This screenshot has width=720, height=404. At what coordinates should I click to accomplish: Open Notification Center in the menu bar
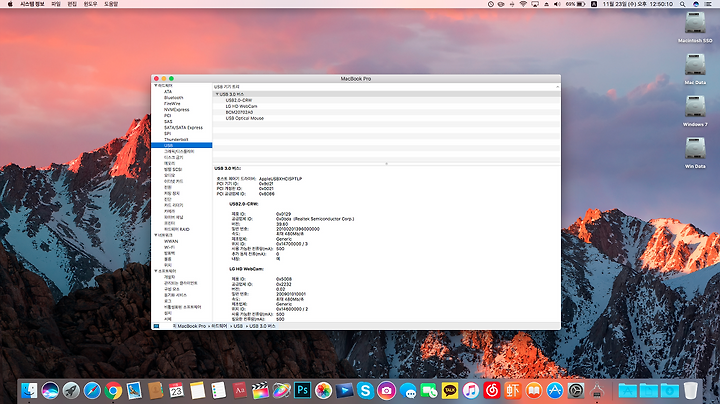[x=708, y=4]
